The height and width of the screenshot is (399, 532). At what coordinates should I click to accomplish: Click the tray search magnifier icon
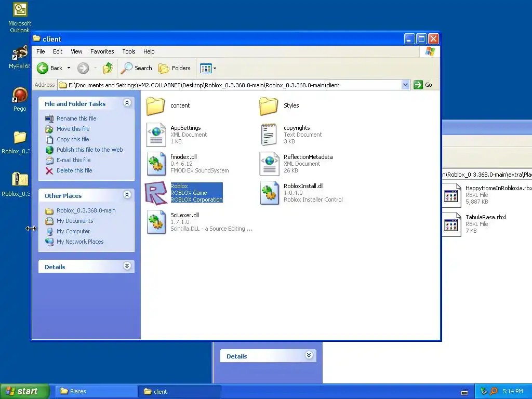[x=494, y=391]
